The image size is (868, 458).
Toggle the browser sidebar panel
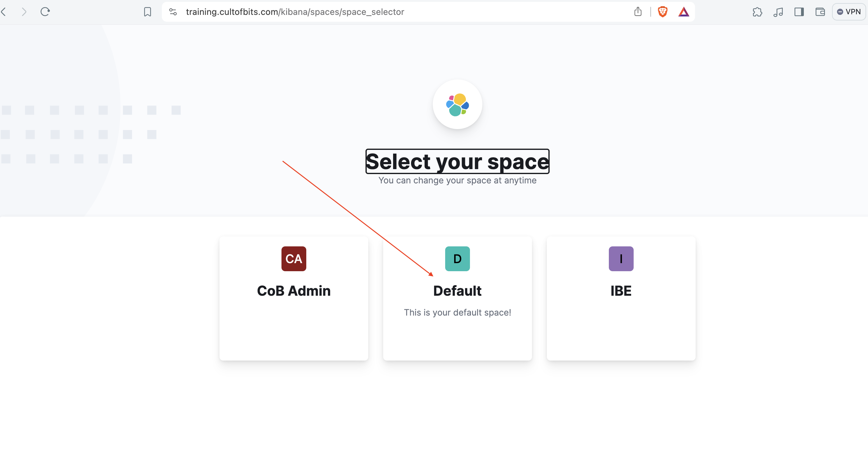coord(799,12)
